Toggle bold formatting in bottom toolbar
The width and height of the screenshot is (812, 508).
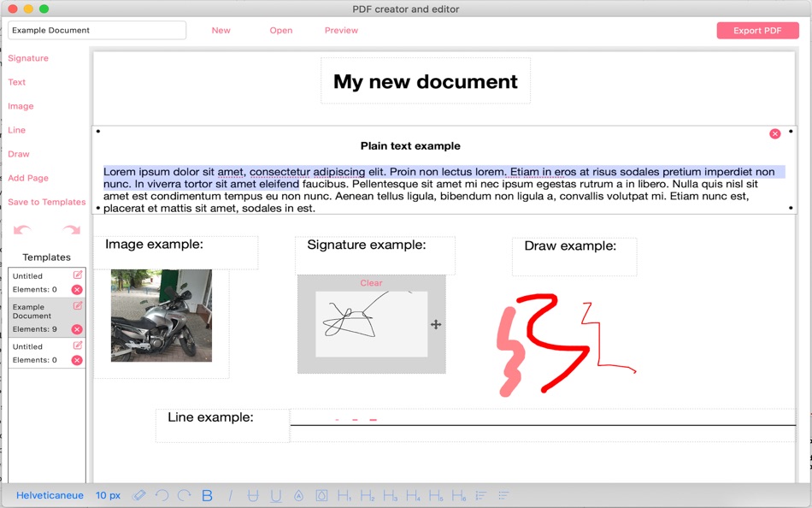coord(207,495)
